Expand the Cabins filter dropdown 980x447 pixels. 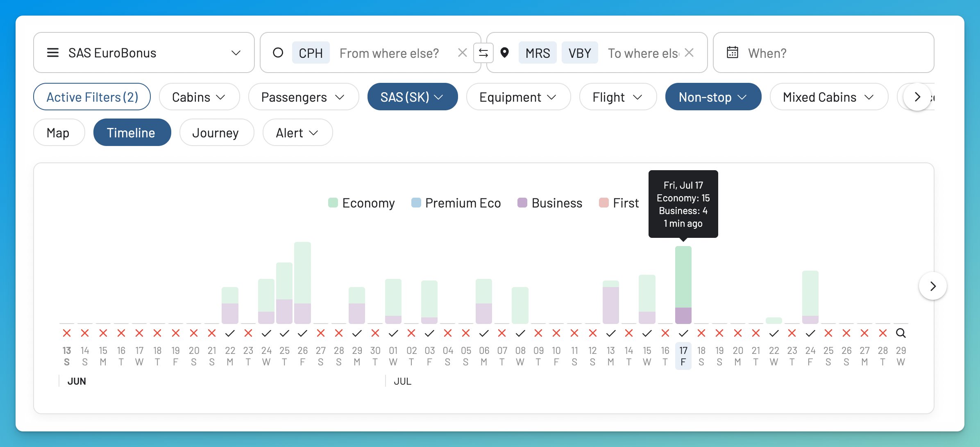[199, 97]
